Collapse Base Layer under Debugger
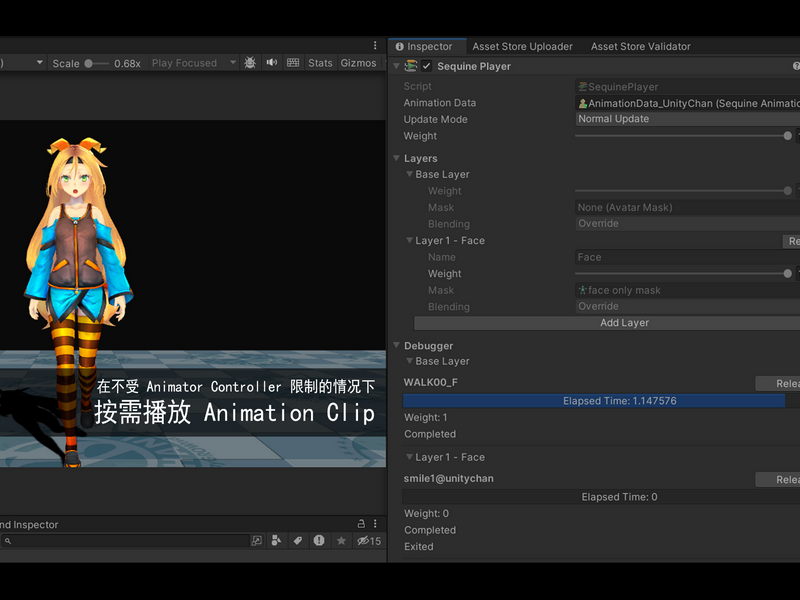The height and width of the screenshot is (600, 800). [x=409, y=361]
